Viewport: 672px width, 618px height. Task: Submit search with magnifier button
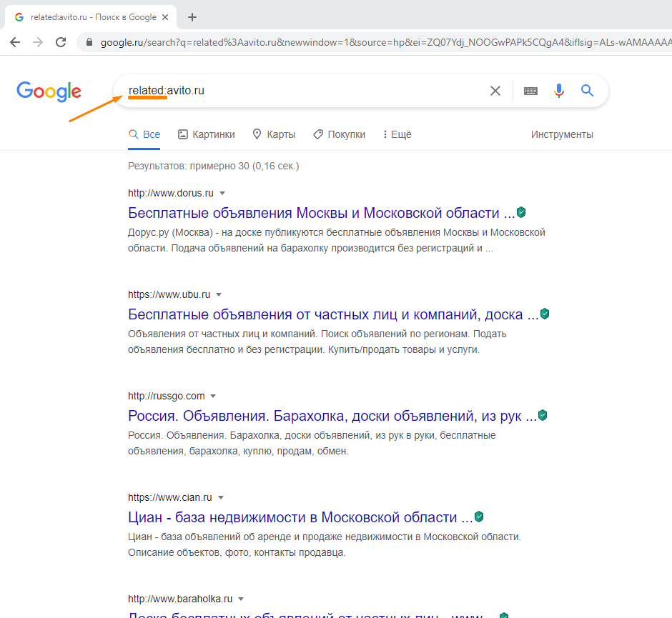coord(587,90)
